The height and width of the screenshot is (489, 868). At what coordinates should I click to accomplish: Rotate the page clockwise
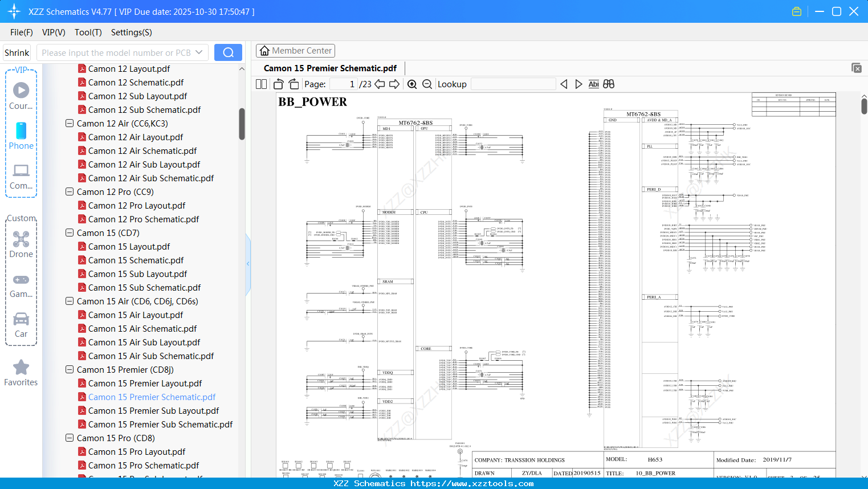(x=294, y=84)
